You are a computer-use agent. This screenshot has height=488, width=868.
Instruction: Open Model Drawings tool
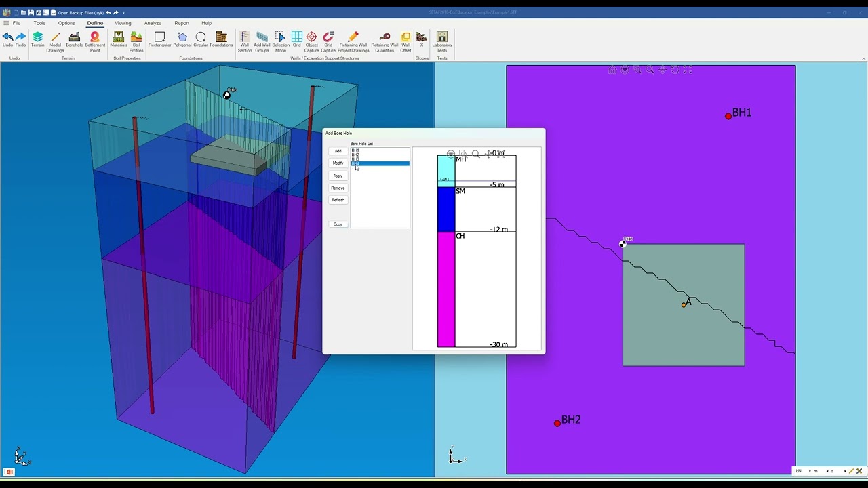pos(55,42)
